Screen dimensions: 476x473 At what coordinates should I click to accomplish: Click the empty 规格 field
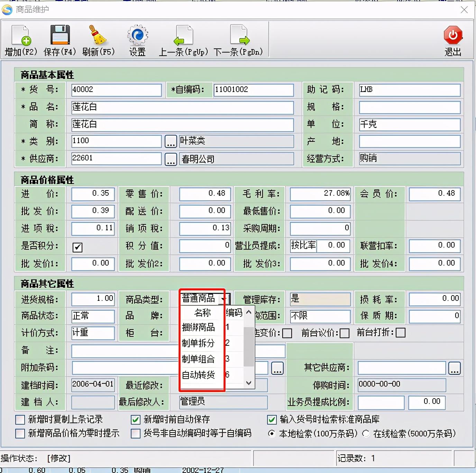coord(410,108)
